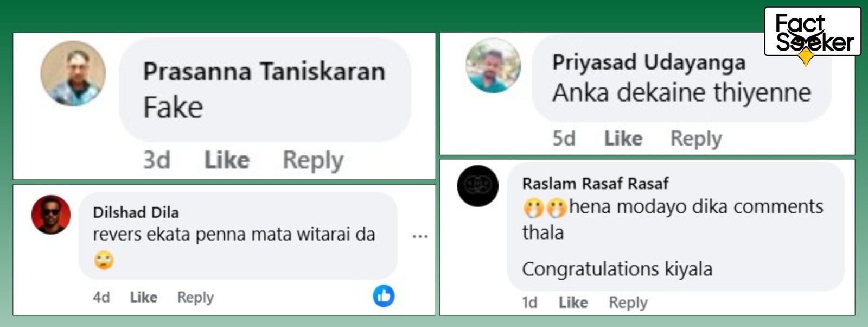Reply to Priyasad Udayanga's comment
This screenshot has height=327, width=868.
696,139
